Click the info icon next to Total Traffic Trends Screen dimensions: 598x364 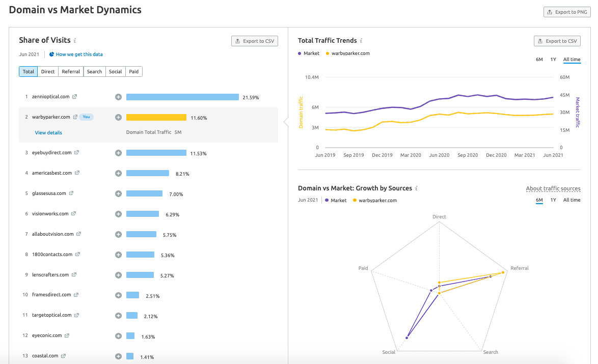point(361,41)
